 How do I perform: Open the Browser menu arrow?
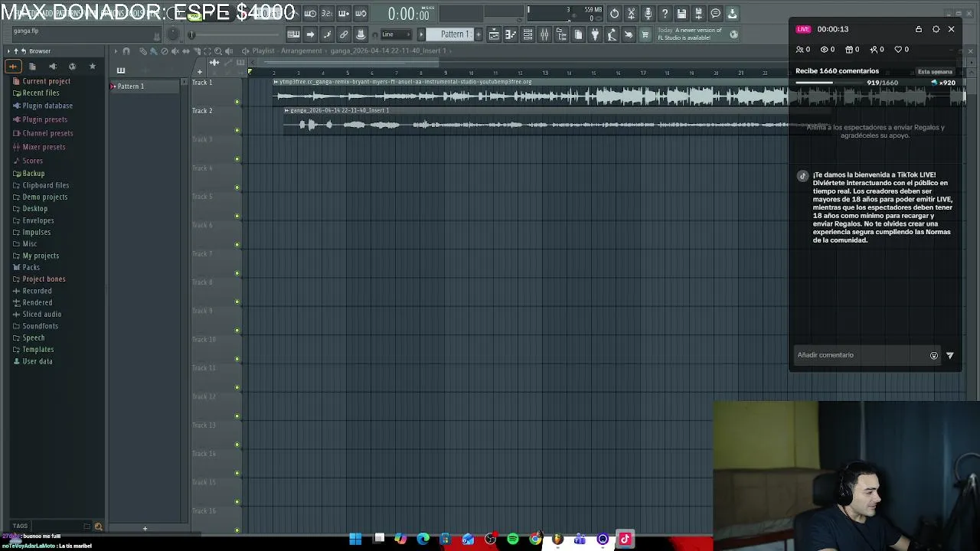(x=8, y=51)
